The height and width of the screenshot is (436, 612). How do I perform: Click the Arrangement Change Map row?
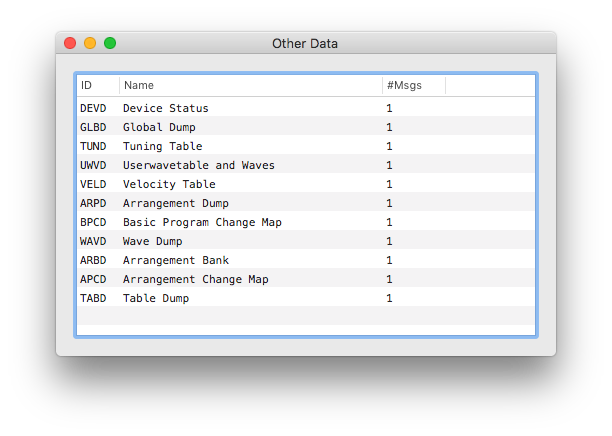pyautogui.click(x=195, y=279)
